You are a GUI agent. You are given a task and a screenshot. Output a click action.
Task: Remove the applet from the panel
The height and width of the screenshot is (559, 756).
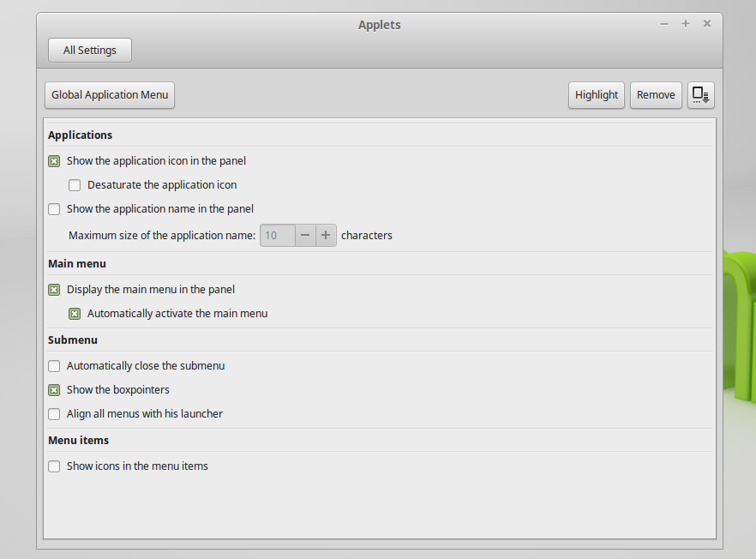tap(656, 94)
